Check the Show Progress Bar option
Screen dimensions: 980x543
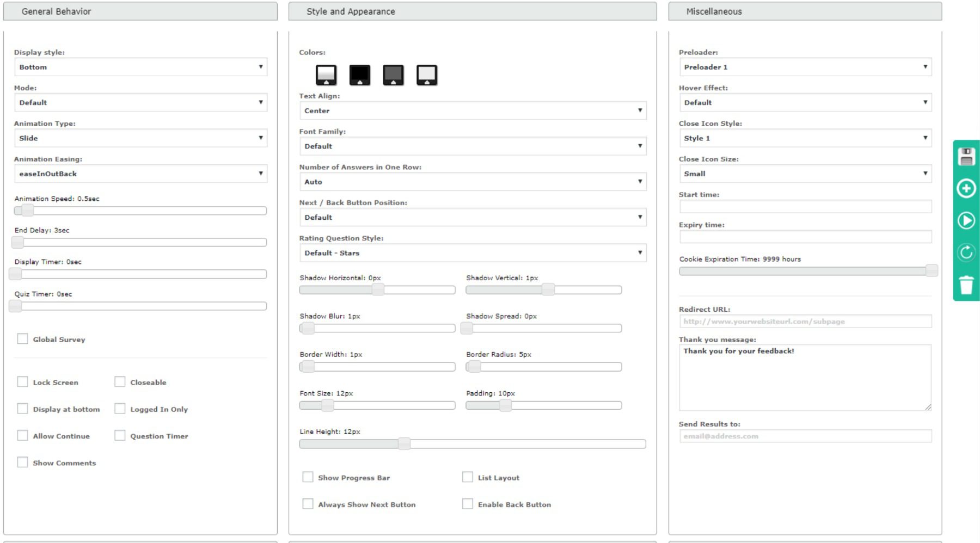tap(308, 477)
